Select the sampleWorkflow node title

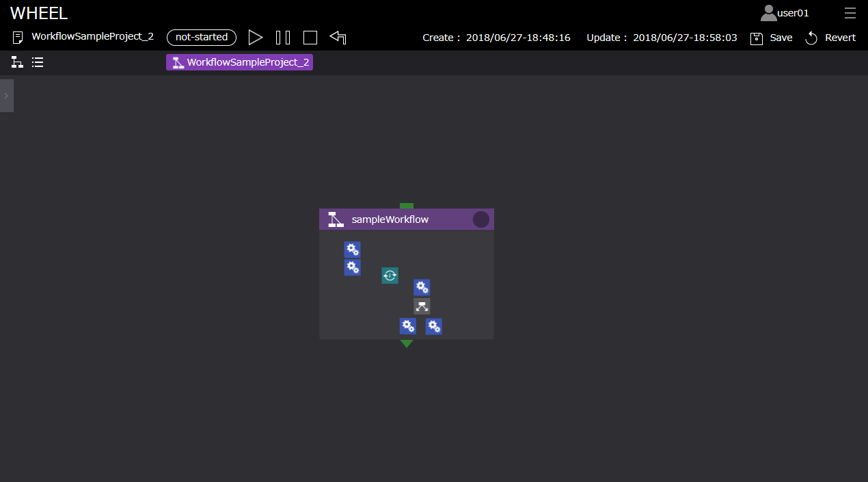coord(390,219)
